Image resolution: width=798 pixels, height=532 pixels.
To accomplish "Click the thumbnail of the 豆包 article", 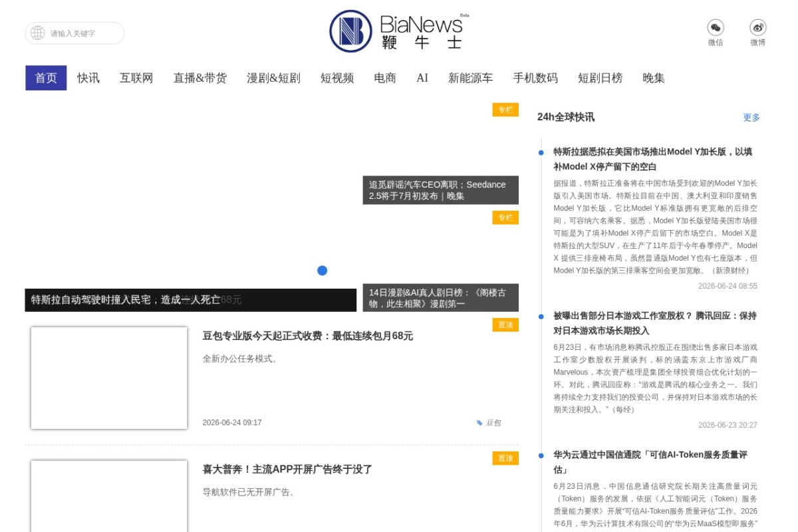I will [x=109, y=378].
